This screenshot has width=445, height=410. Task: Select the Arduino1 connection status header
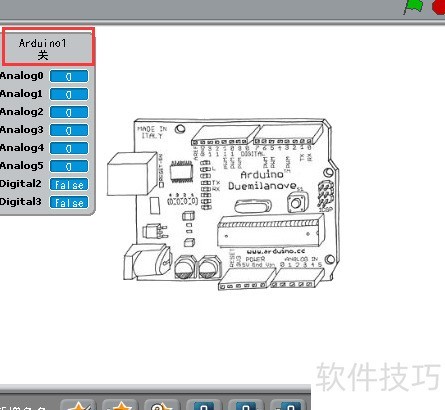tap(48, 47)
